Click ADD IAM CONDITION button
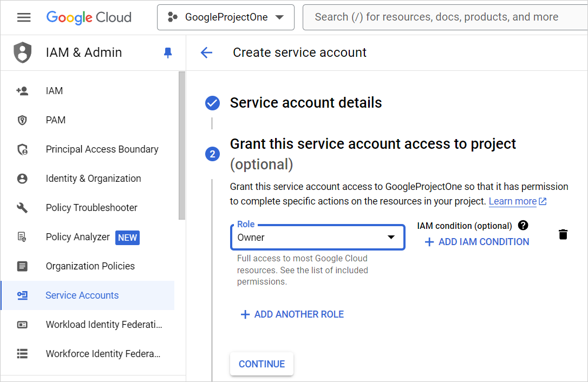Screen dimensions: 588x382 point(476,242)
